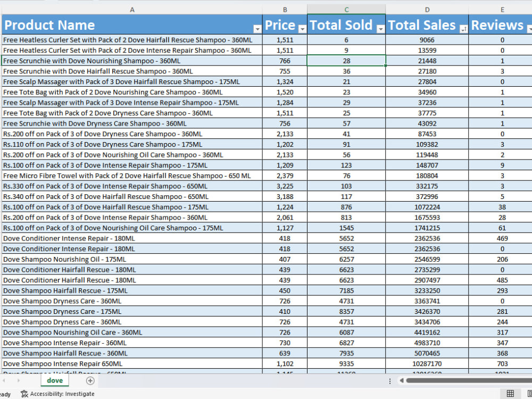This screenshot has height=399, width=532.
Task: Open the Price column filter dropdown
Action: pyautogui.click(x=302, y=29)
